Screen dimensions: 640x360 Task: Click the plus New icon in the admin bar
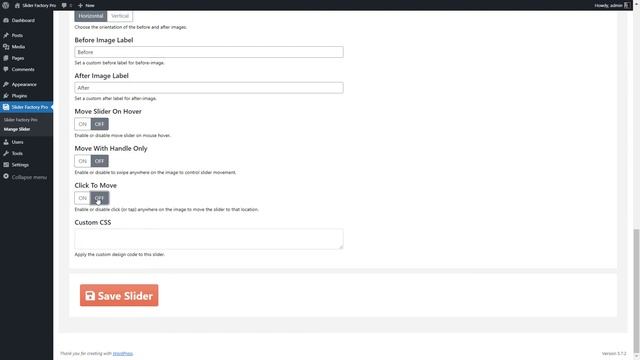coord(80,5)
